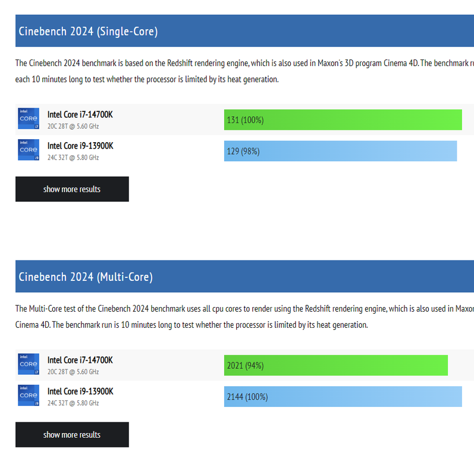Viewport: 474px width, 476px height.
Task: Click the blue 129 (98%) score bar
Action: coord(340,151)
